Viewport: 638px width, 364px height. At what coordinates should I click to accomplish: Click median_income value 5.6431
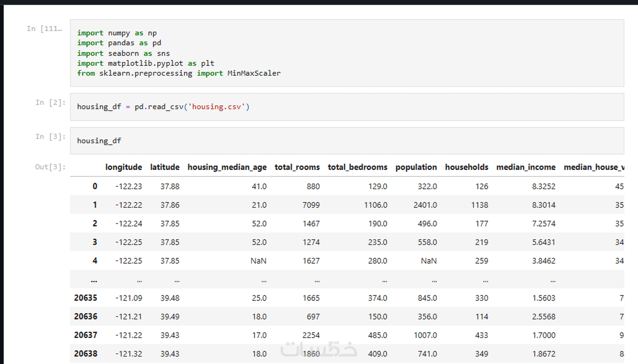click(x=544, y=242)
